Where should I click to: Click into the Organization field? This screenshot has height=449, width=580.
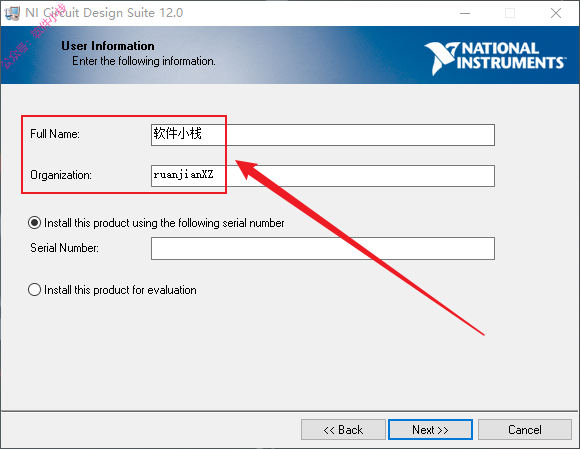click(323, 176)
